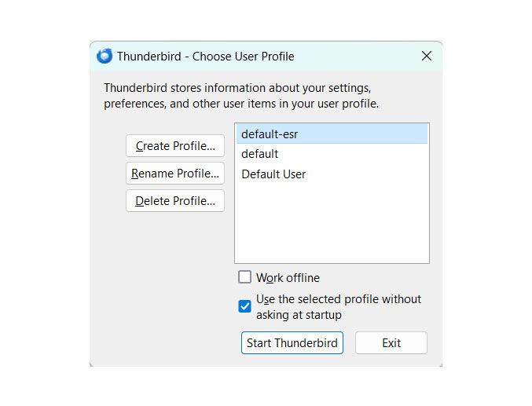Click the 'Thunderbird stores information' description line

237,87
